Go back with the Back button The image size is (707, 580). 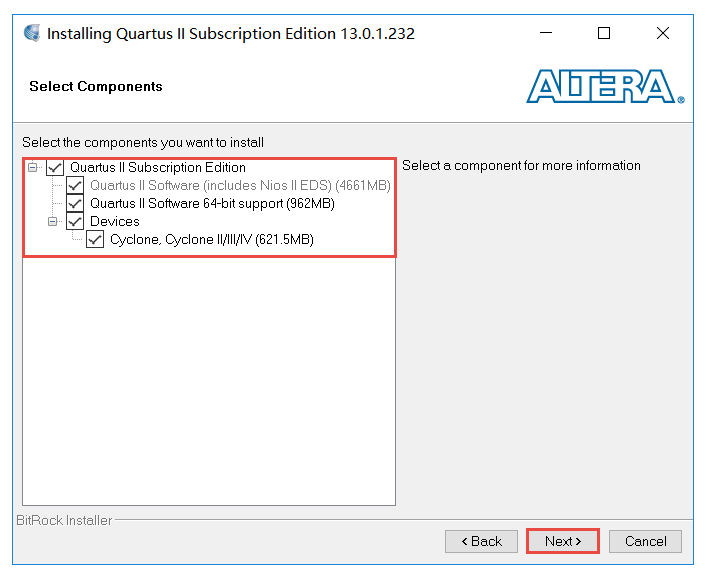tap(481, 541)
